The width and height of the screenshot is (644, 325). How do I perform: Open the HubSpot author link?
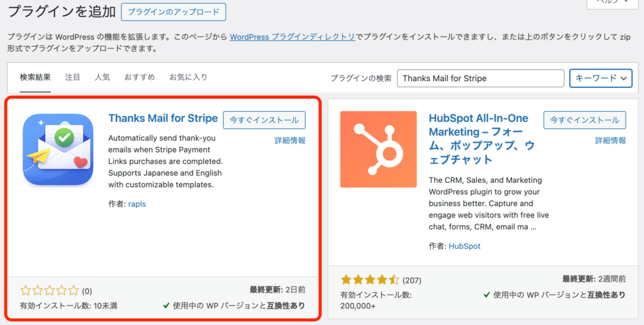[465, 246]
